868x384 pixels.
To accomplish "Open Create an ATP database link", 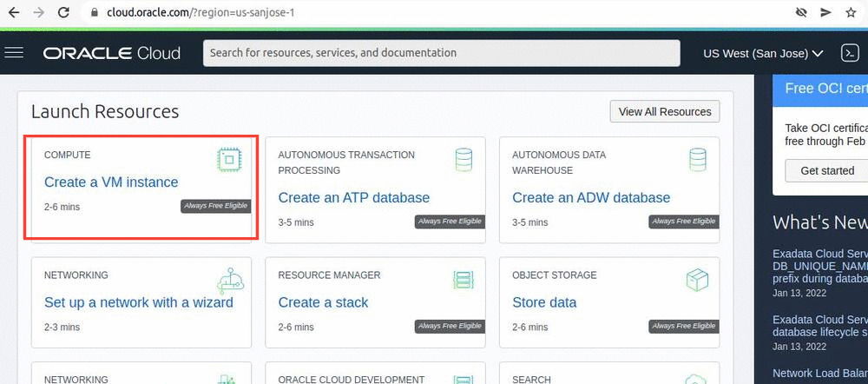I will 354,197.
